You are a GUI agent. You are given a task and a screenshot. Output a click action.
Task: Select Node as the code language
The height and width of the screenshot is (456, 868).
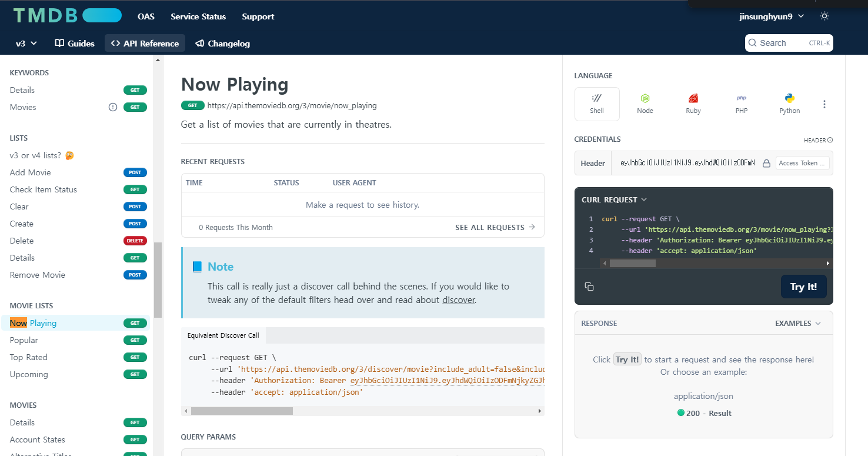point(645,104)
